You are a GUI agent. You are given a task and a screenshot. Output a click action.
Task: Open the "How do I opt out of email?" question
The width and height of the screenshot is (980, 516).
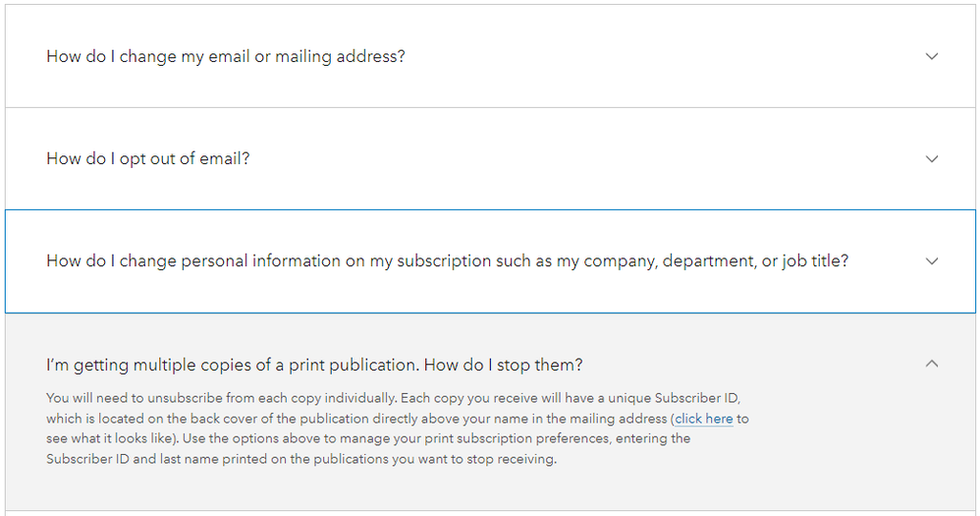[147, 158]
